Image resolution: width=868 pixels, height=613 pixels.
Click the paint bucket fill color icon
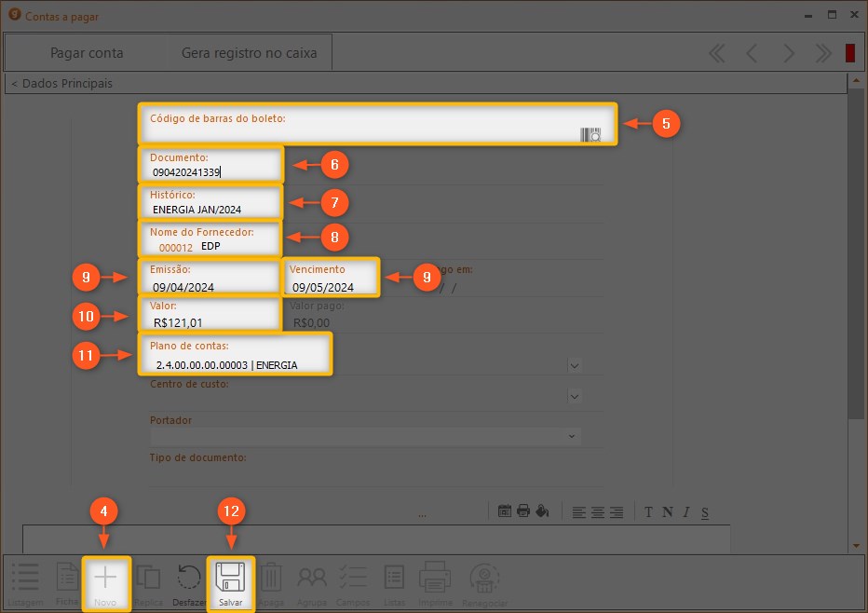(x=542, y=511)
